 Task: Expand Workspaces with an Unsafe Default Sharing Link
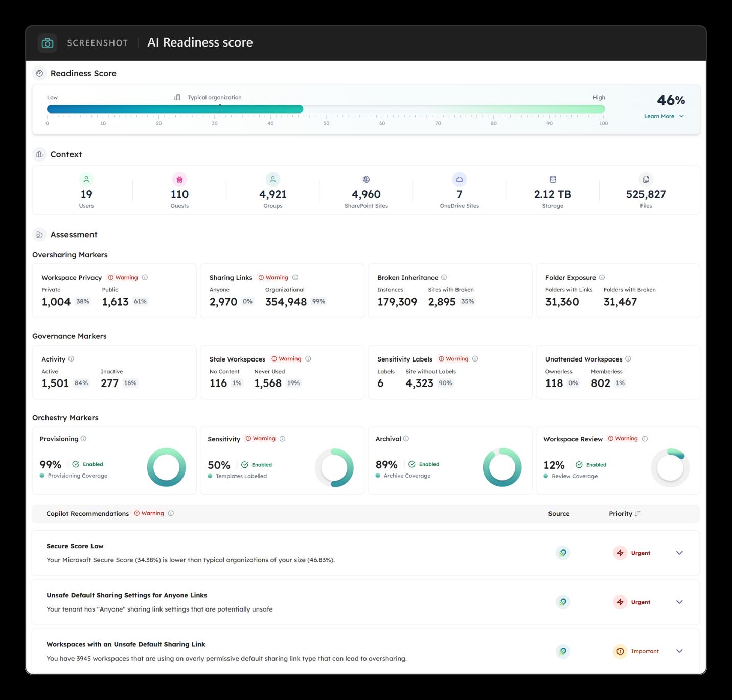click(x=679, y=651)
